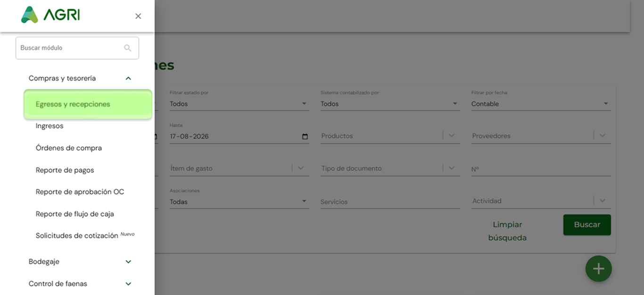Click the Buscar button
The width and height of the screenshot is (644, 295).
point(587,225)
